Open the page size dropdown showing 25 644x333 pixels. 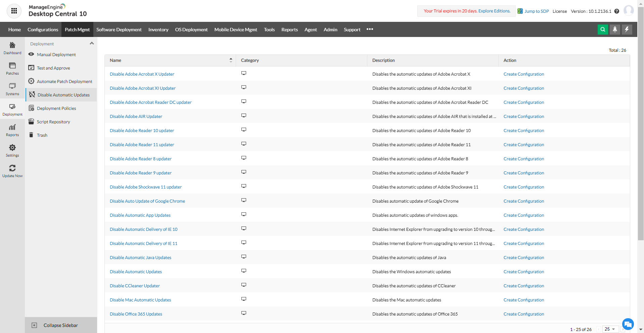pyautogui.click(x=610, y=329)
